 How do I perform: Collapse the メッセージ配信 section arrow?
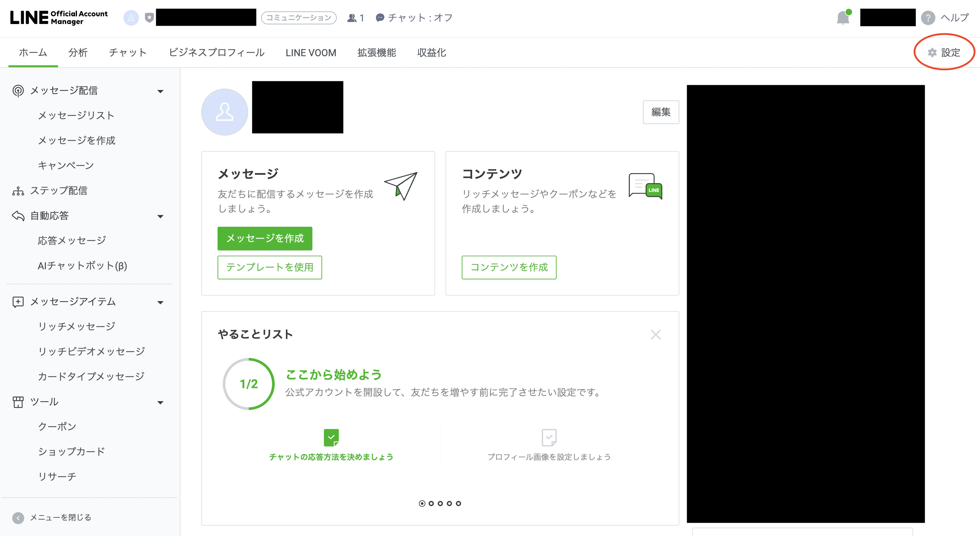click(x=160, y=91)
